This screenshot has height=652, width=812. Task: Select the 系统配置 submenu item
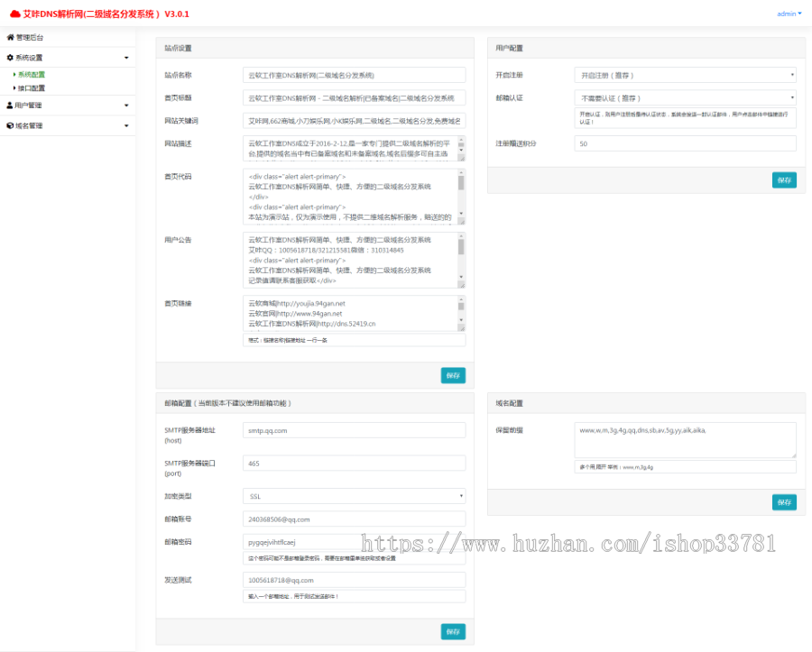pyautogui.click(x=32, y=75)
